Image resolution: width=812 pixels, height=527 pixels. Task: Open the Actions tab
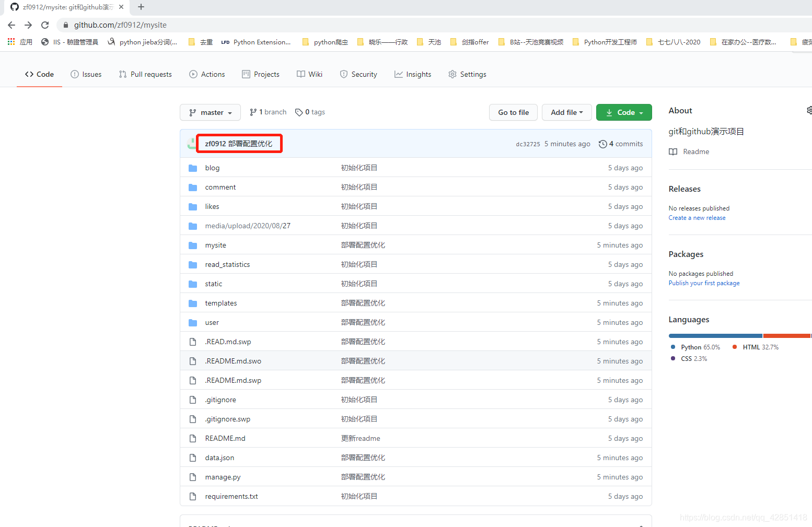[207, 74]
